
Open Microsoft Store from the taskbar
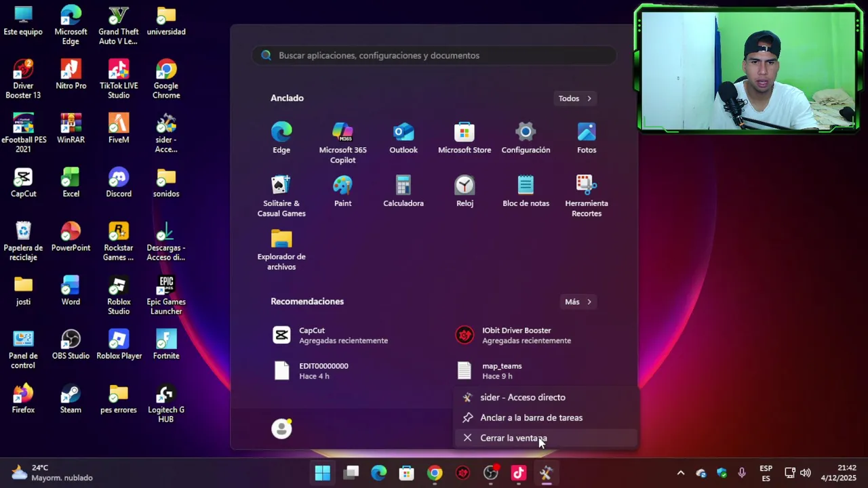tap(406, 473)
